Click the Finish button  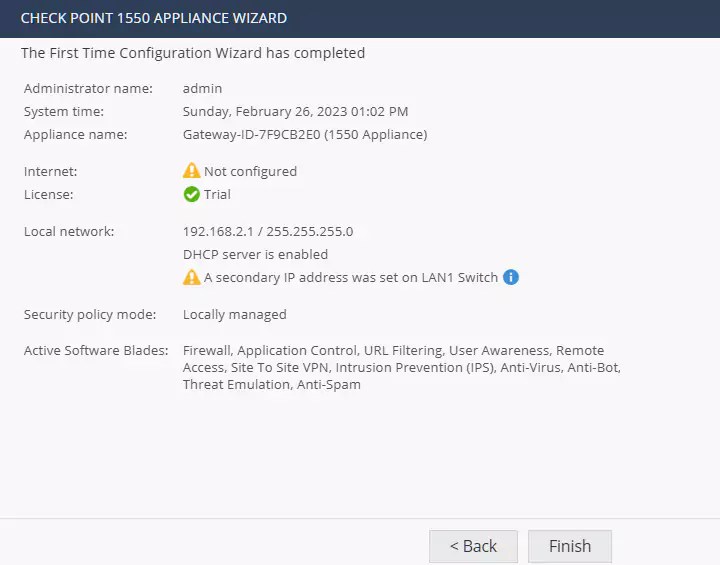(x=569, y=546)
